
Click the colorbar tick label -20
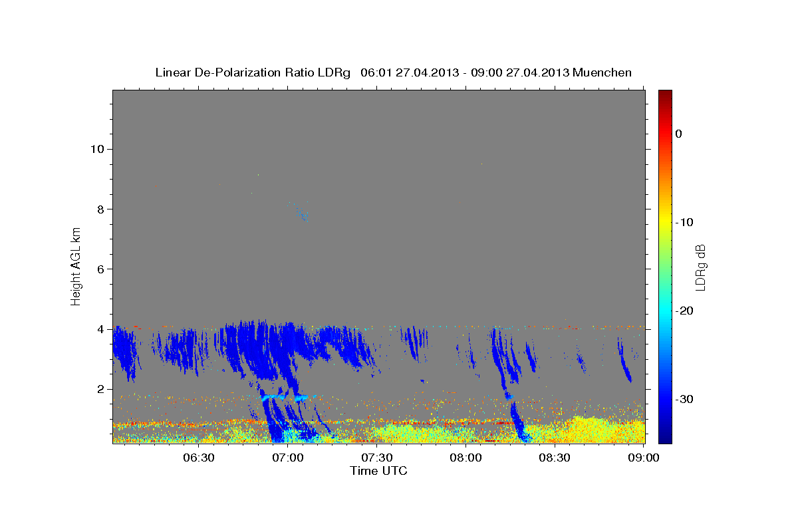685,311
